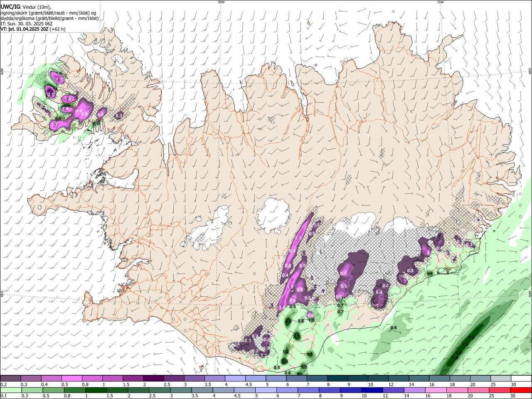Click the 2 darkest purple snow-scale swatch
The width and height of the screenshot is (532, 399).
coord(153,379)
